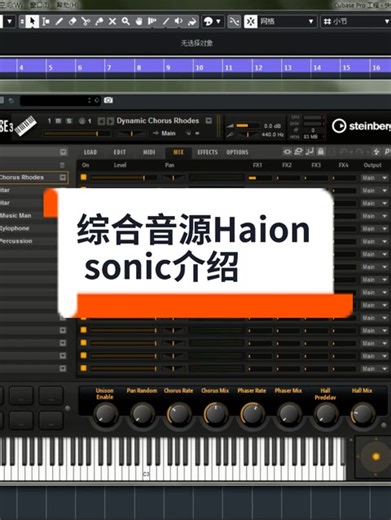Select the Comp hand tool

pos(139,21)
